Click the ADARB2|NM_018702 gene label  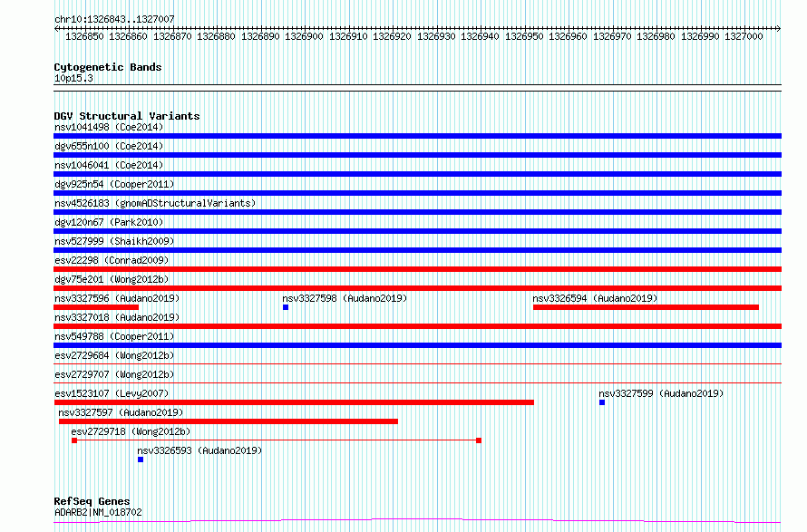point(98,512)
